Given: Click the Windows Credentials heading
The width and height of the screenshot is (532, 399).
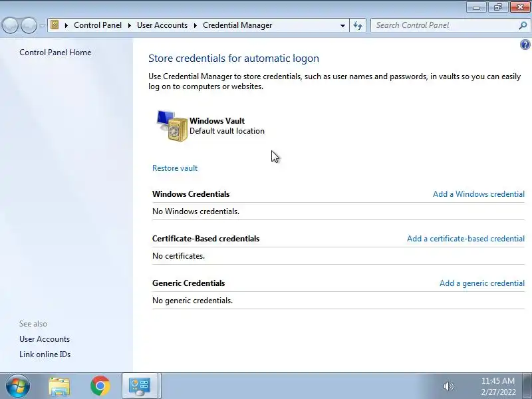Looking at the screenshot, I should 191,194.
